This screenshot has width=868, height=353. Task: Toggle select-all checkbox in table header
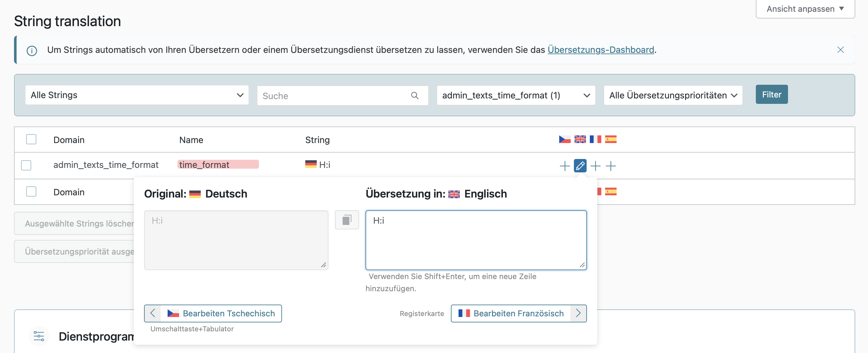click(x=31, y=140)
